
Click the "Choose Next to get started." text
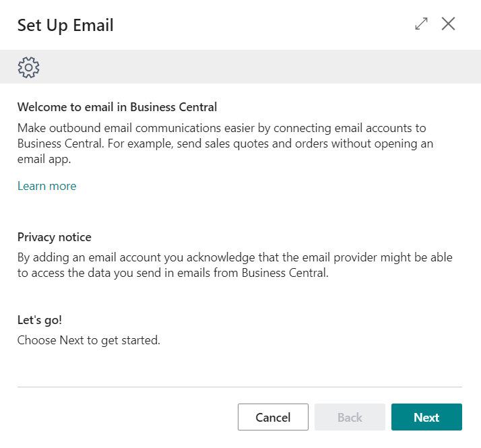tap(89, 340)
